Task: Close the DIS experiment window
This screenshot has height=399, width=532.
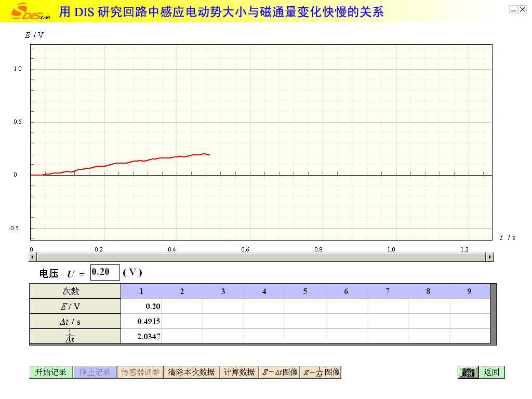Action: click(x=523, y=9)
